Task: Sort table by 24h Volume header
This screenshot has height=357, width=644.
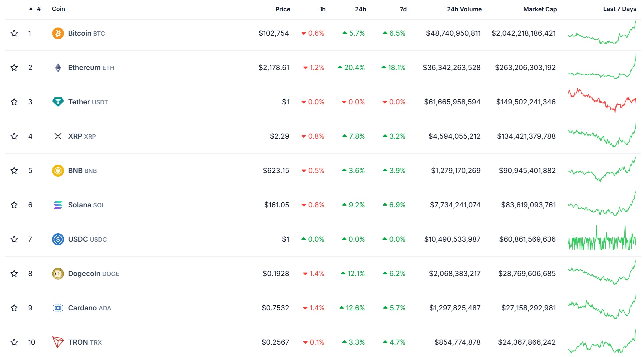Action: (x=464, y=9)
